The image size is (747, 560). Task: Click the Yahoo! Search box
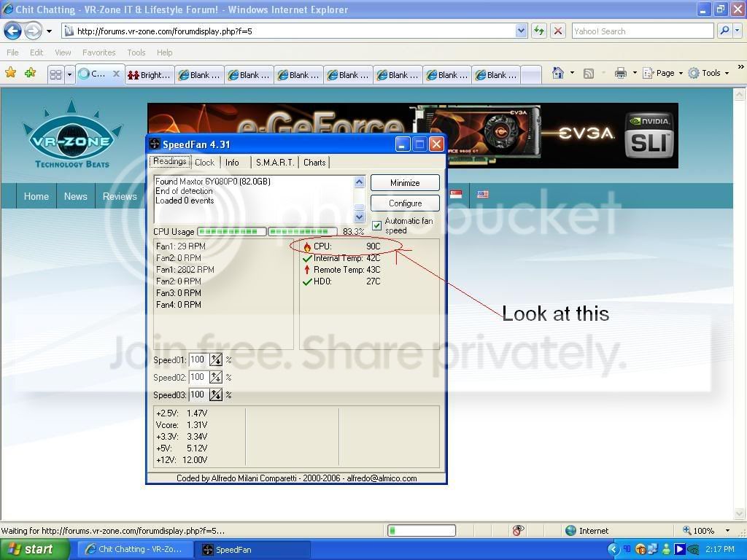[642, 31]
